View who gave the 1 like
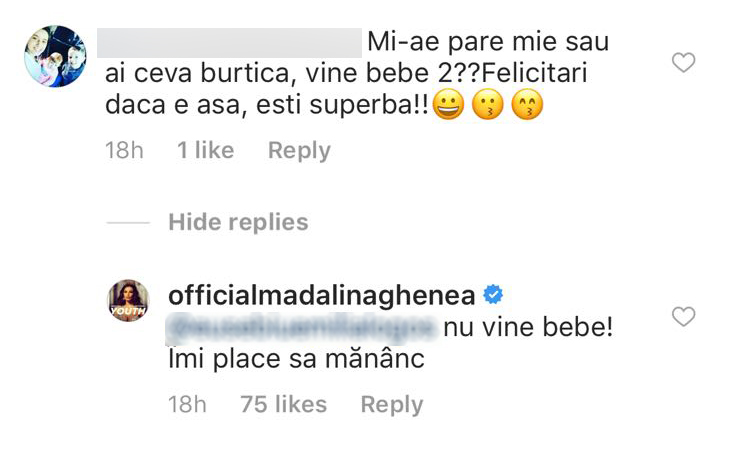This screenshot has height=452, width=739. click(x=205, y=151)
